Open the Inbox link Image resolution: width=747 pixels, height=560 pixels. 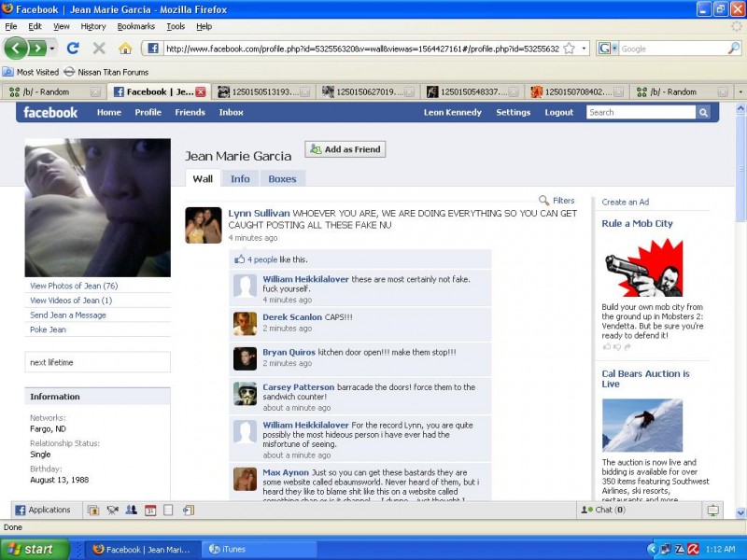[231, 112]
